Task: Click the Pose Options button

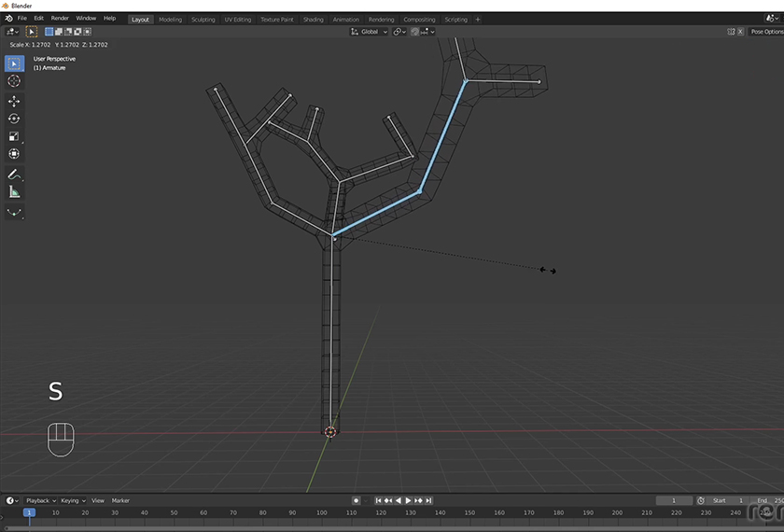Action: tap(766, 32)
